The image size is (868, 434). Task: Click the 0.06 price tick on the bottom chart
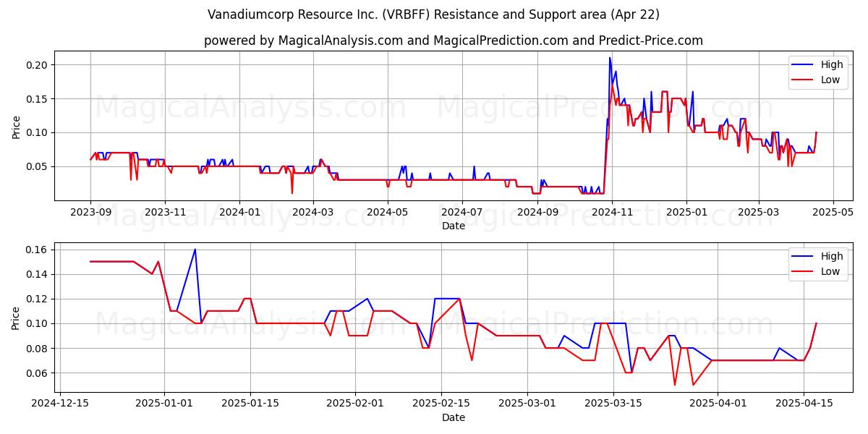click(38, 373)
